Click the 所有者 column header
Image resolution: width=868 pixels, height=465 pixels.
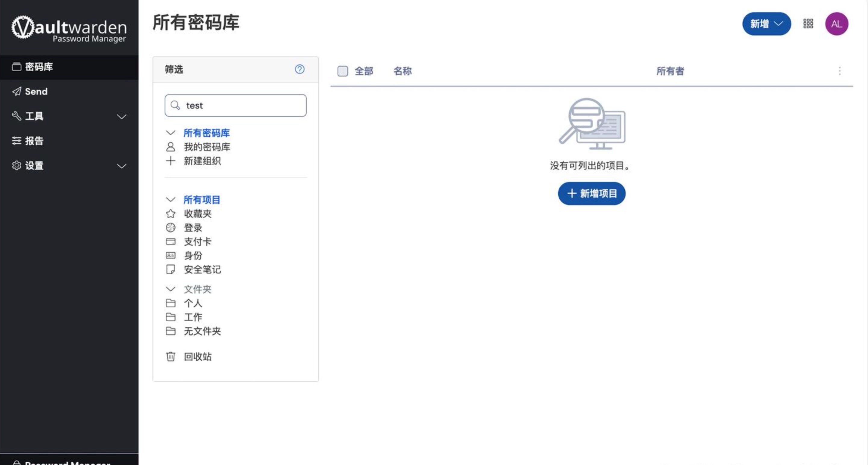(x=670, y=71)
